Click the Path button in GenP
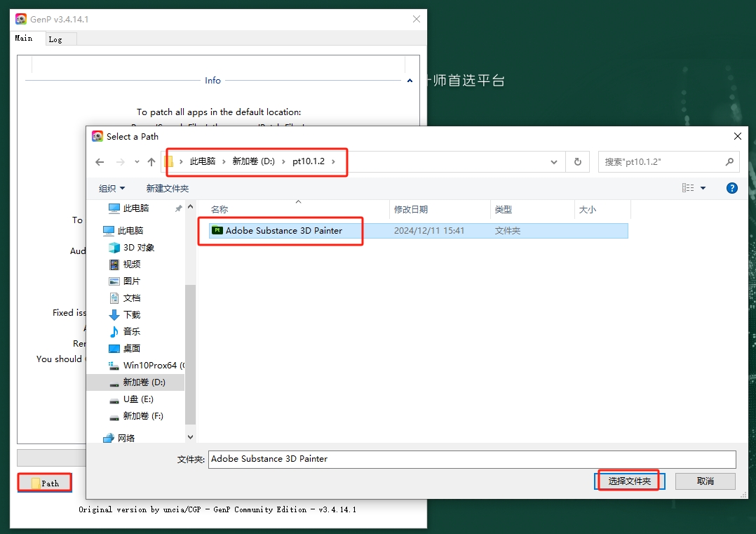The width and height of the screenshot is (756, 534). coord(45,483)
